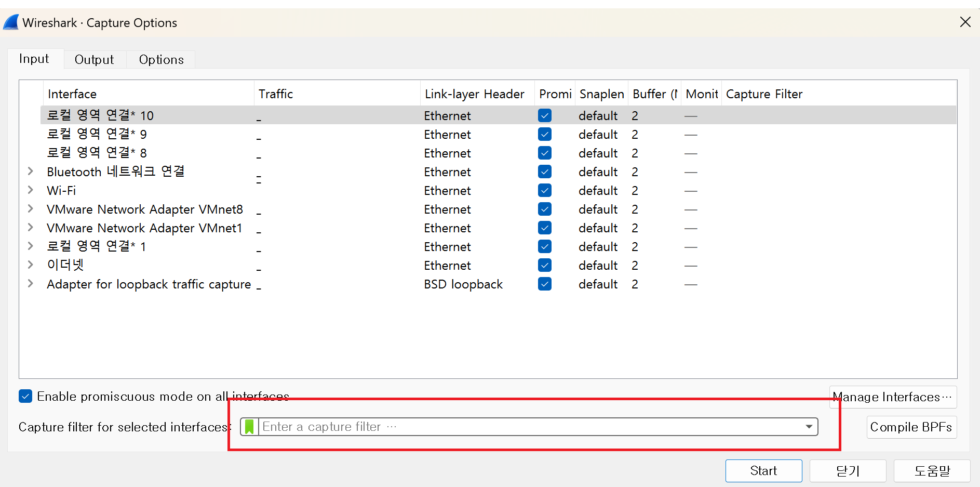This screenshot has height=487, width=980.
Task: Click the Link-layer Header column header
Action: tap(477, 94)
